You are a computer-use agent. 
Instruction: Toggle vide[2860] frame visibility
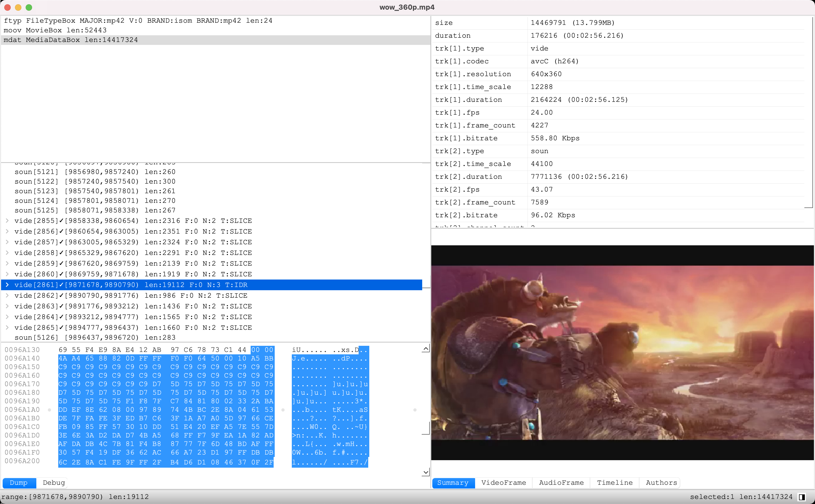coord(7,274)
